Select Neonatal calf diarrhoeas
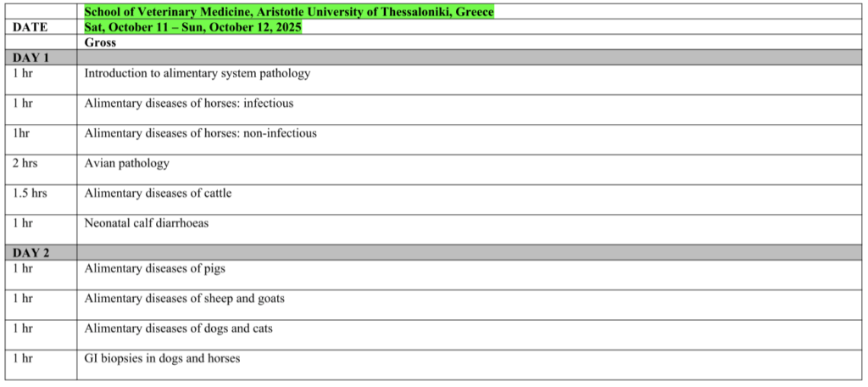This screenshot has height=387, width=868. point(146,223)
